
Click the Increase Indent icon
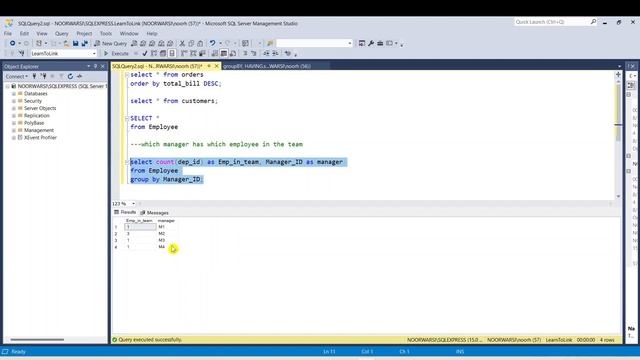[275, 53]
